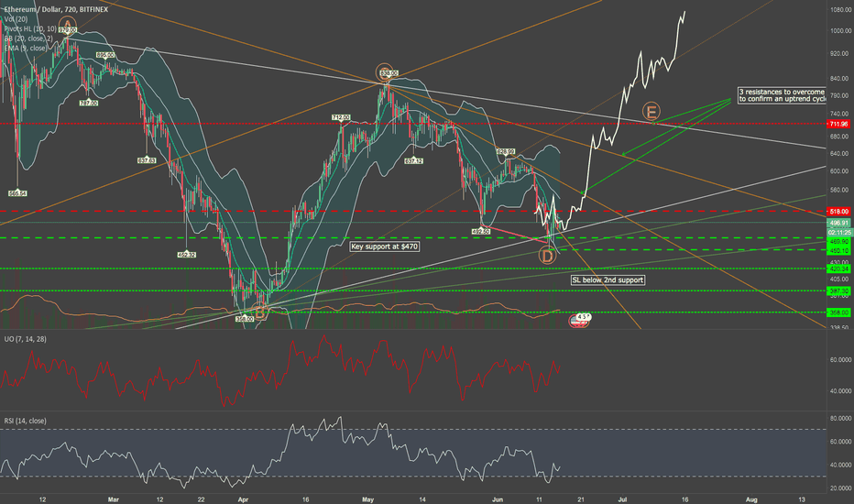The height and width of the screenshot is (504, 854).
Task: Click the wave label D circle marker
Action: click(547, 255)
